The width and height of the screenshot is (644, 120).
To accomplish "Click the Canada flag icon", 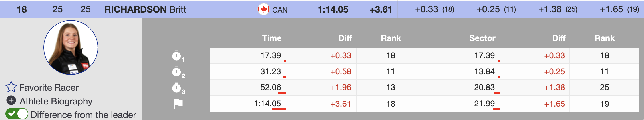I will click(x=263, y=9).
